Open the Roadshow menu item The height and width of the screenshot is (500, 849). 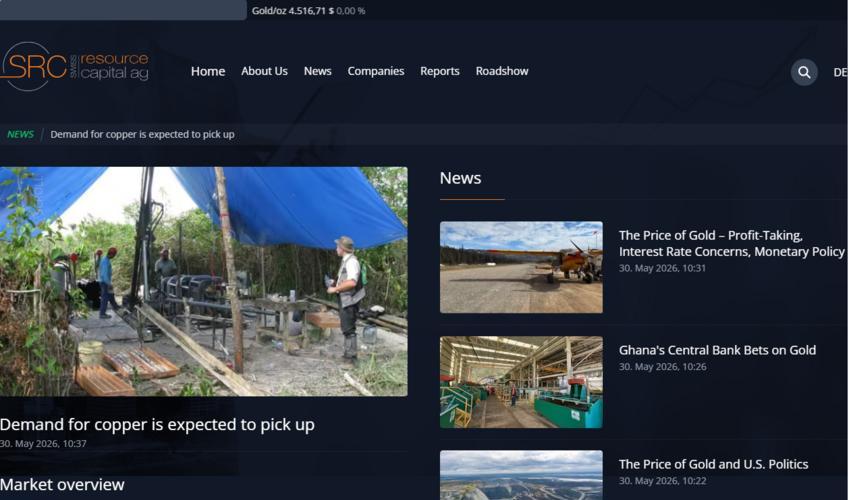pyautogui.click(x=502, y=71)
